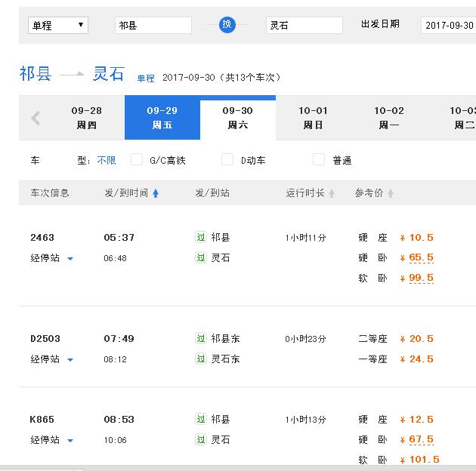Click the 车次信息 column header
Image resolution: width=476 pixels, height=471 pixels.
[50, 193]
